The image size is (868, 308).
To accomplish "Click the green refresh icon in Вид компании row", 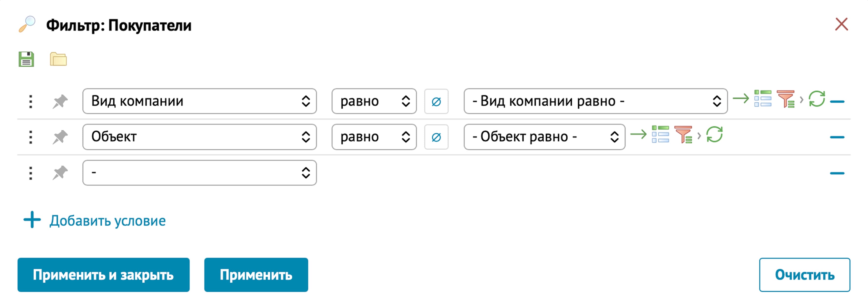I will (817, 99).
